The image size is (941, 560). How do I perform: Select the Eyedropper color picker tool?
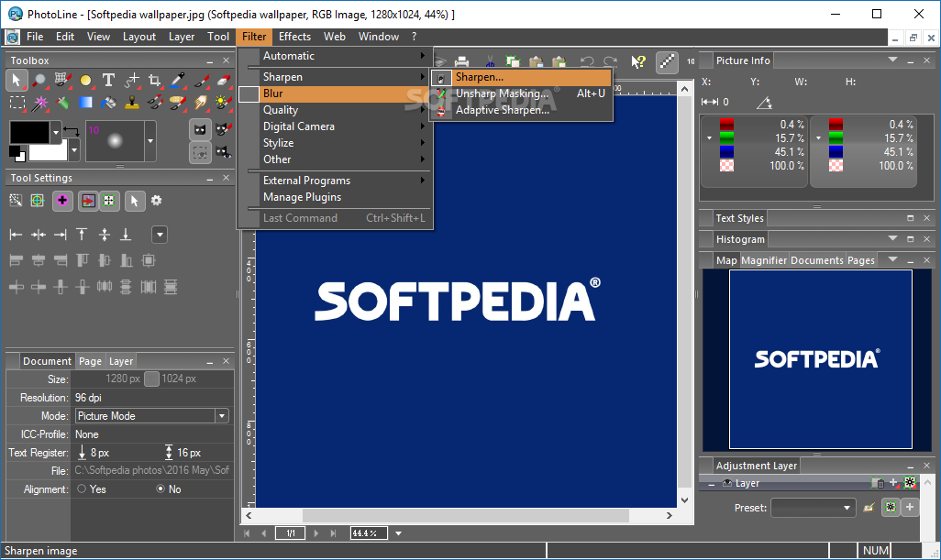pos(178,81)
